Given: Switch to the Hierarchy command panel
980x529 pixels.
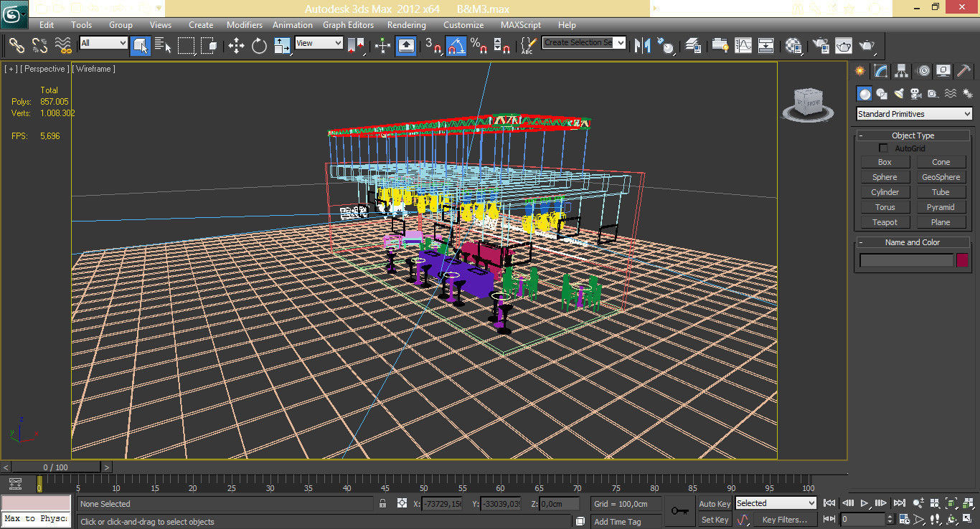Looking at the screenshot, I should click(902, 71).
